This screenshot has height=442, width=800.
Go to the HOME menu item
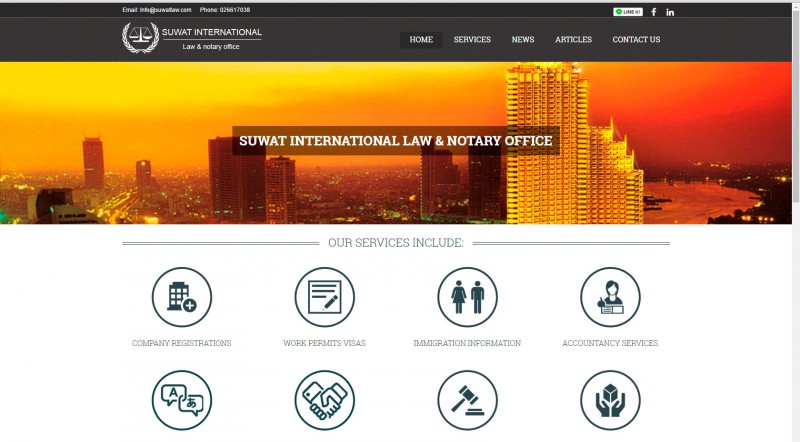[421, 40]
